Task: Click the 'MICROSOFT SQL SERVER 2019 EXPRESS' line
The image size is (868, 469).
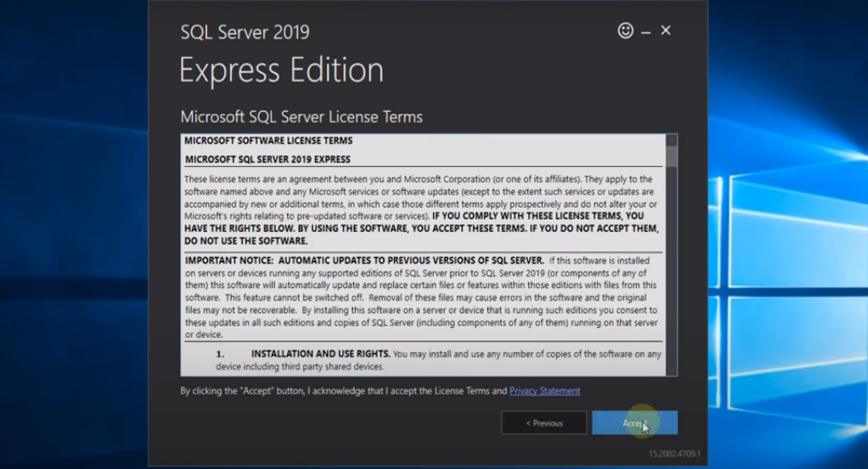Action: tap(268, 159)
